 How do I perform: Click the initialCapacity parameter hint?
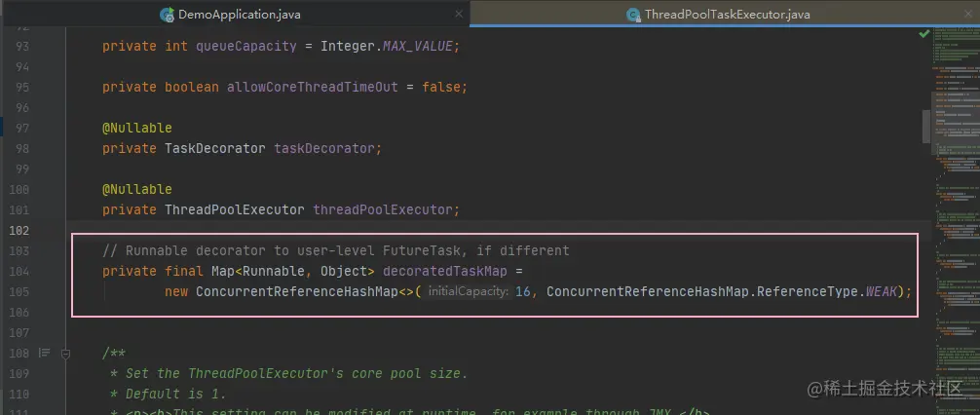[468, 292]
